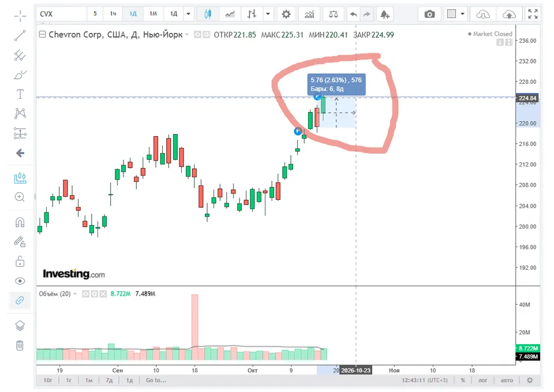Expand the layout selector dropdown
This screenshot has width=554, height=392.
[462, 14]
